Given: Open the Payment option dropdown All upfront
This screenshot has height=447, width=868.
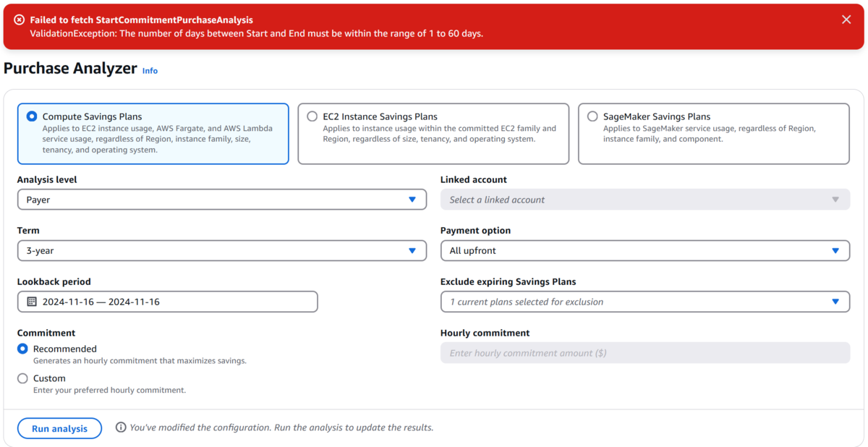Looking at the screenshot, I should [644, 250].
